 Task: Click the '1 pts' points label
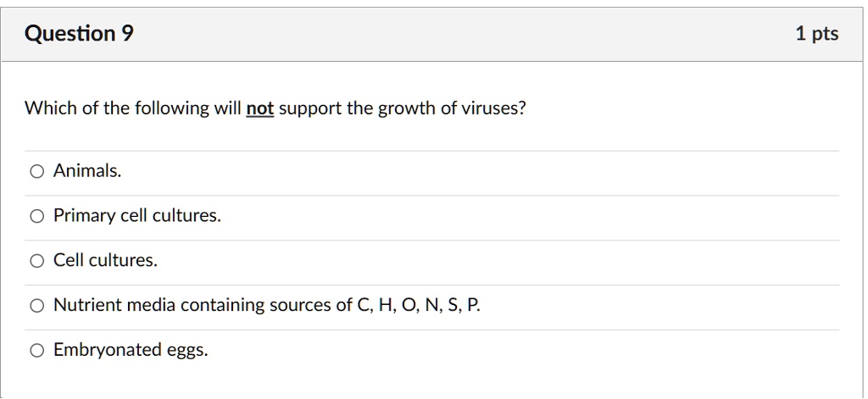816,34
